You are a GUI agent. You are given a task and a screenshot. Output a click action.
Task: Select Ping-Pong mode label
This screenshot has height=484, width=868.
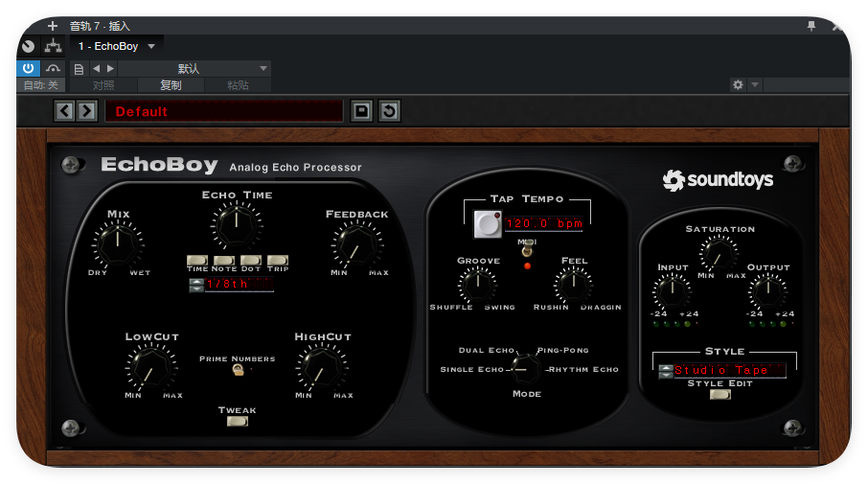(x=562, y=350)
